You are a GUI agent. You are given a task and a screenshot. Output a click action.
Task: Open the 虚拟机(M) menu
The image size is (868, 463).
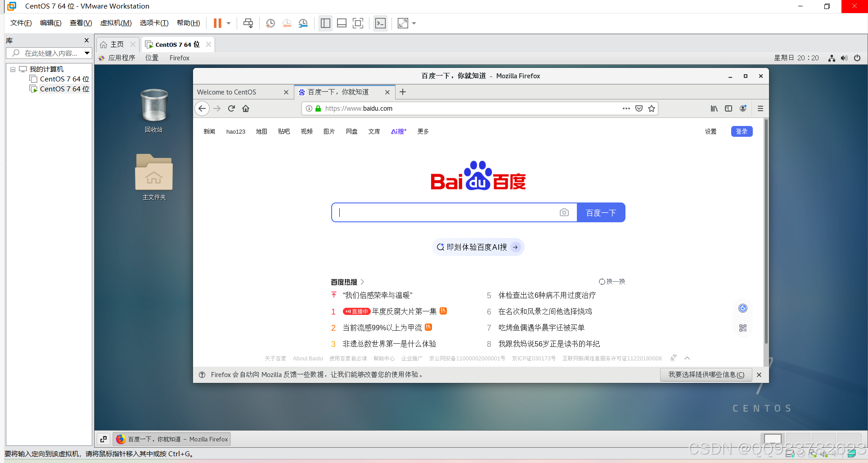click(x=116, y=23)
